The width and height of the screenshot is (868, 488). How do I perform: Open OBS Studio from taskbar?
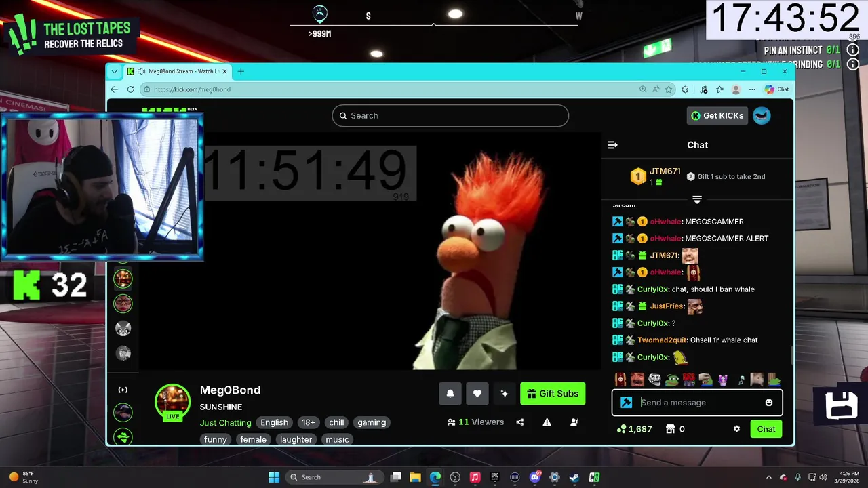click(455, 477)
